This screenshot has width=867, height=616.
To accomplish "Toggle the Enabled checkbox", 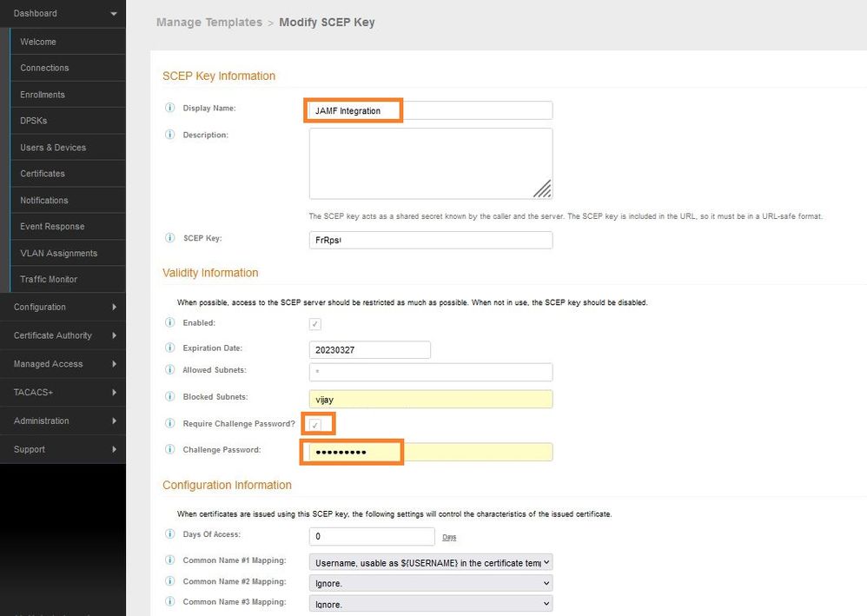I will click(x=315, y=324).
